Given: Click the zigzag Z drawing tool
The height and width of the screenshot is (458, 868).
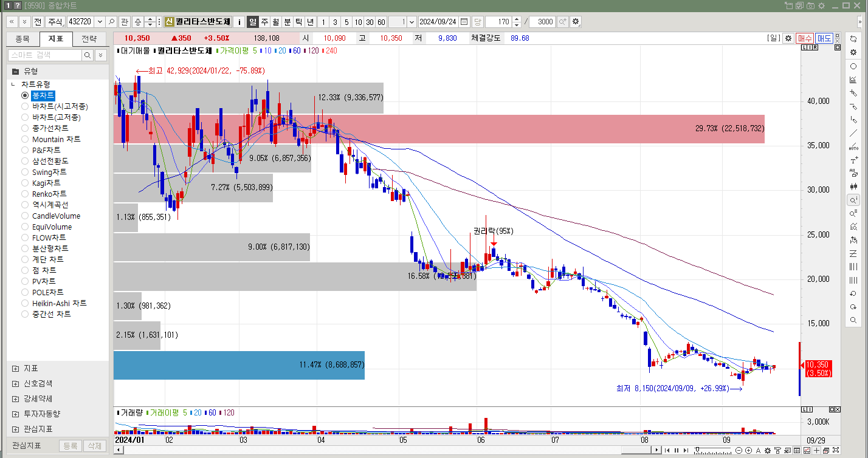Looking at the screenshot, I should (853, 253).
